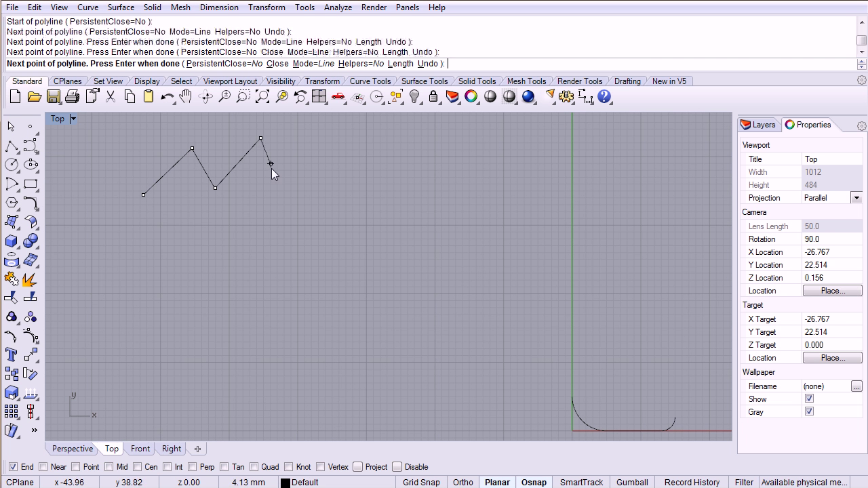Click the blue sphere render icon
The width and height of the screenshot is (868, 488).
tap(528, 97)
